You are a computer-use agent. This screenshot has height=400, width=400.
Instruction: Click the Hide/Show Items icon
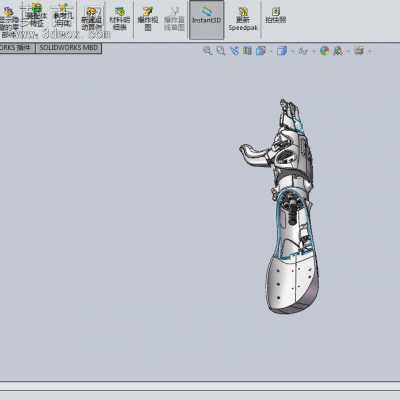[303, 51]
